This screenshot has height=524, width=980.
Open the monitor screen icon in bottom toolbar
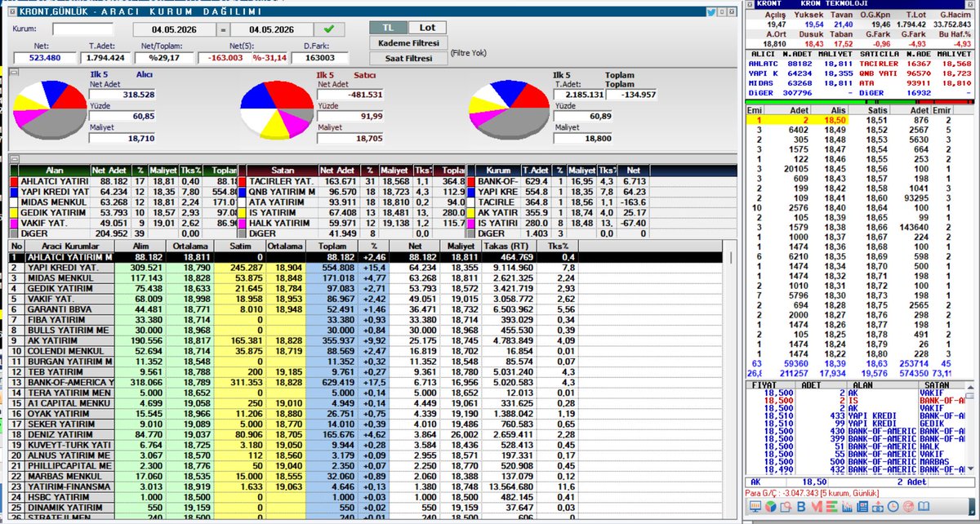755,506
